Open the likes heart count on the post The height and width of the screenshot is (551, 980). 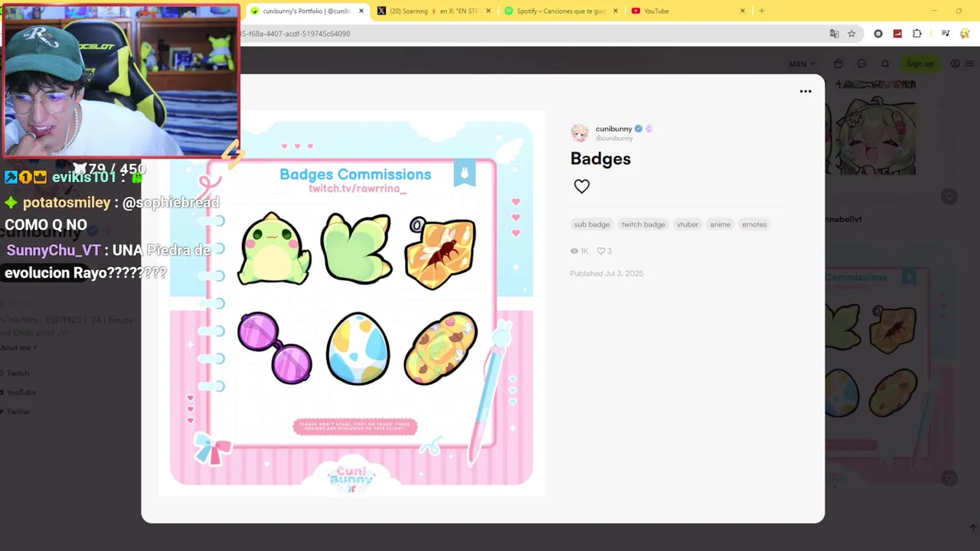[604, 251]
